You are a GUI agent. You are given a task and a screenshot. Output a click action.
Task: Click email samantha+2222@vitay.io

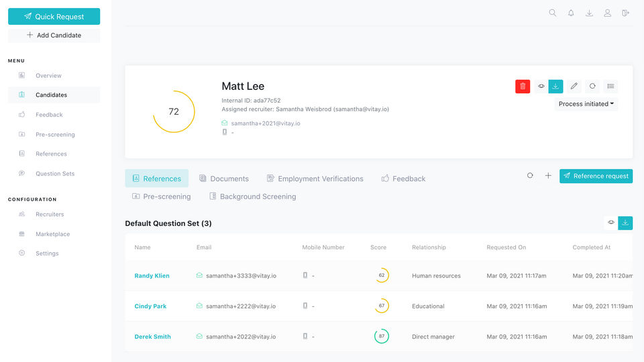pyautogui.click(x=241, y=306)
